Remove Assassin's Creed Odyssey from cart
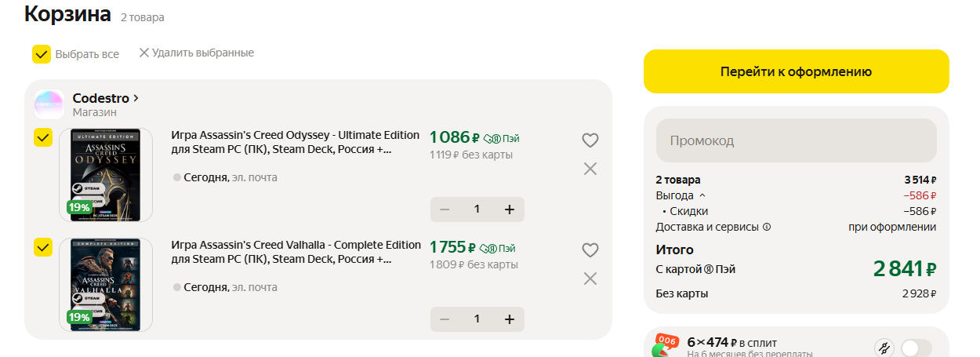 point(590,169)
